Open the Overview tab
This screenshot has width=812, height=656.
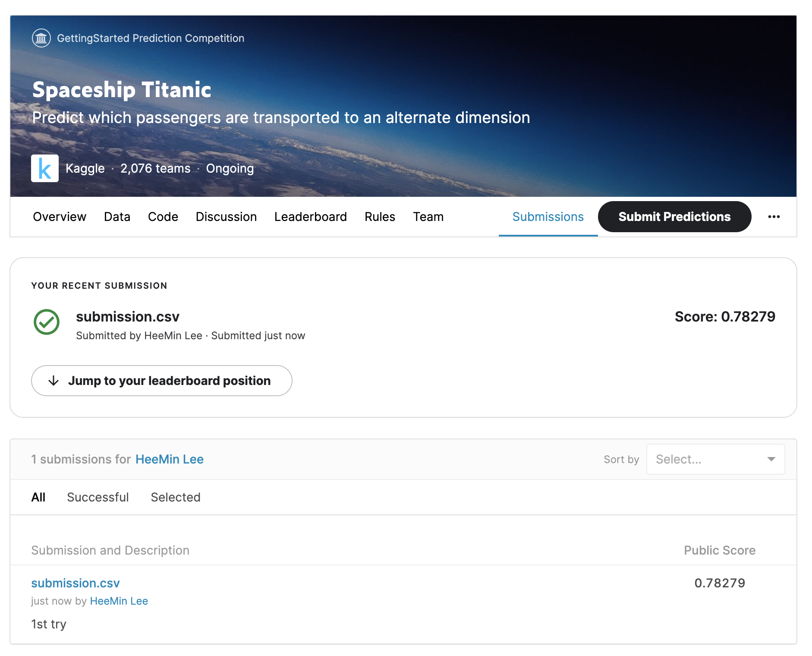point(60,217)
